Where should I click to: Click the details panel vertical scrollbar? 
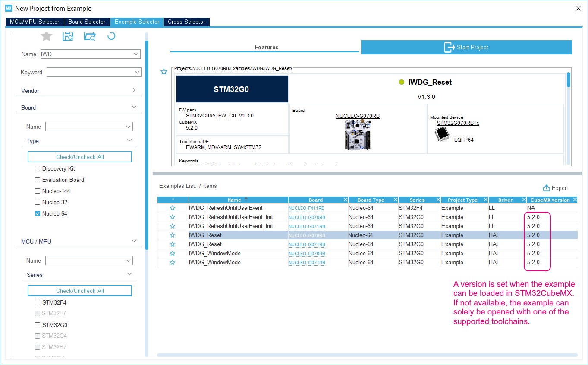pos(569,80)
